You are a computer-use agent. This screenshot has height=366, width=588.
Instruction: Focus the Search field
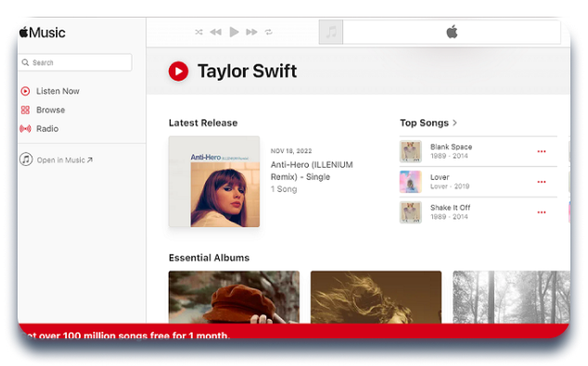tap(75, 63)
